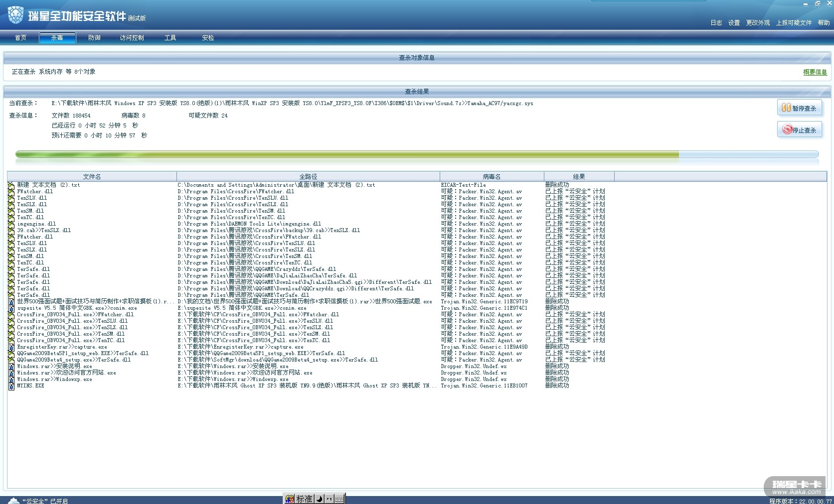
Task: Select the 杀毒 antivirus tab
Action: [57, 38]
